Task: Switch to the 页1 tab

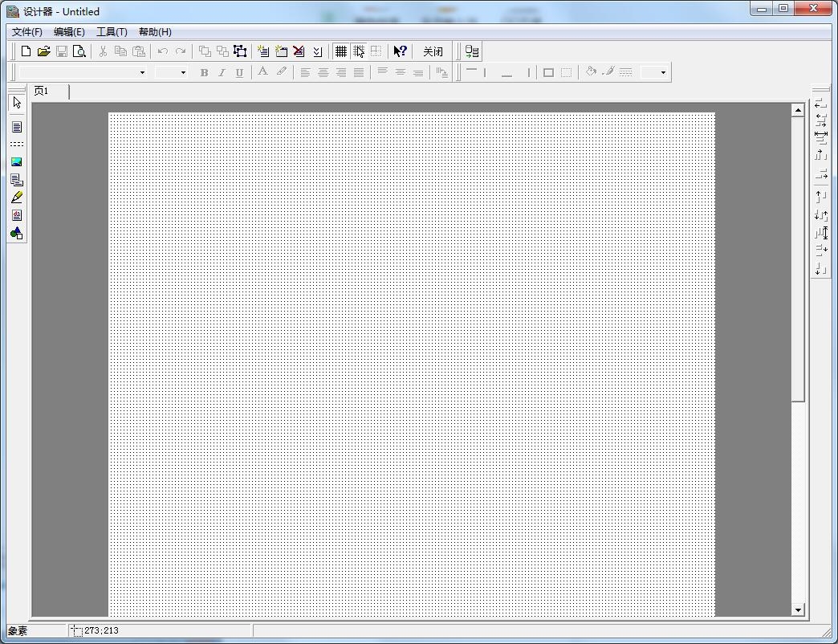Action: [x=42, y=92]
